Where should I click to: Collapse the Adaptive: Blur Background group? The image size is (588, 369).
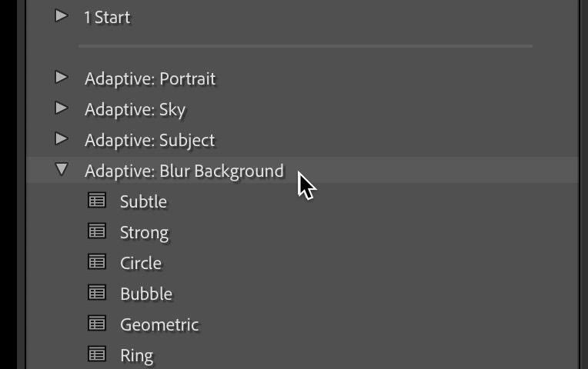[62, 170]
